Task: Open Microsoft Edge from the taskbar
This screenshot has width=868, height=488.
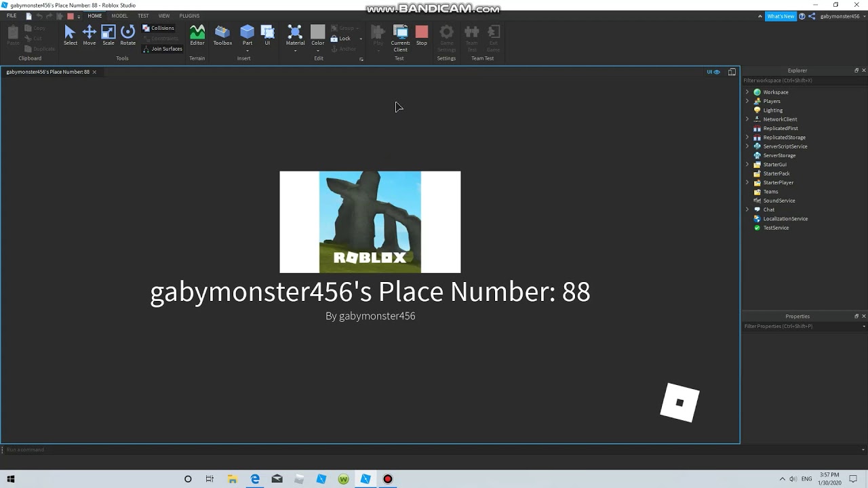Action: coord(255,479)
